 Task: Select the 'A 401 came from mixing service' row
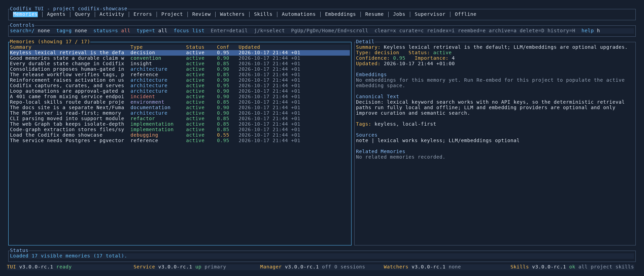pos(180,97)
